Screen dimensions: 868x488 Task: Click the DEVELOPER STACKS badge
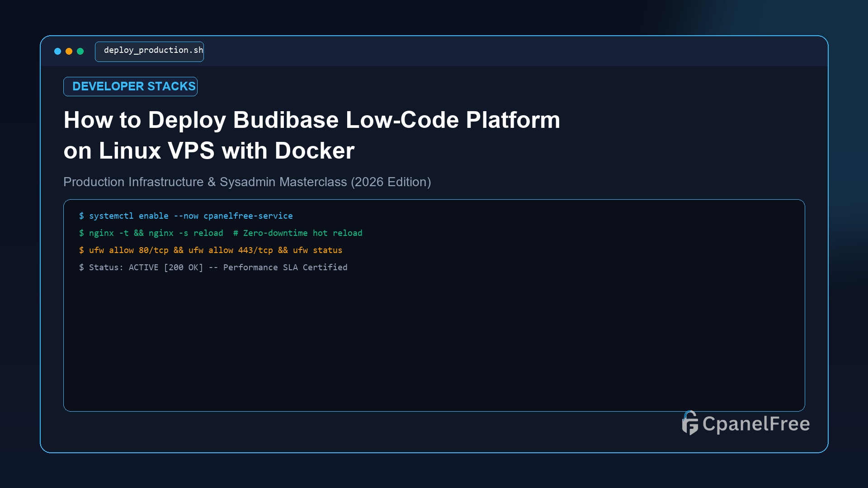[130, 86]
